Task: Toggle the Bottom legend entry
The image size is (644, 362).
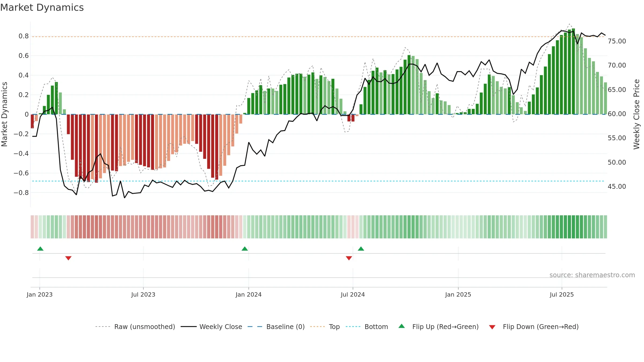Action: 367,327
